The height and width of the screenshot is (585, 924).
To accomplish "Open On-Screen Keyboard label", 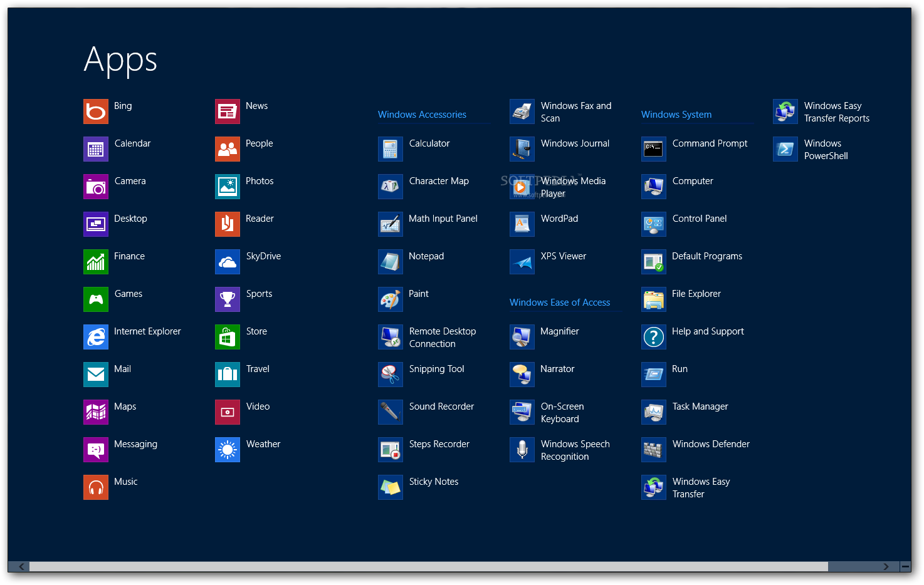I will tap(562, 413).
